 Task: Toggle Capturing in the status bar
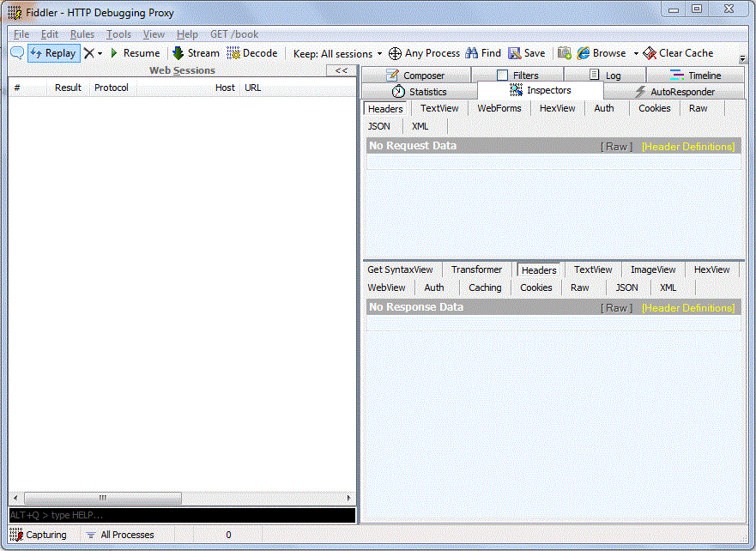pos(38,535)
